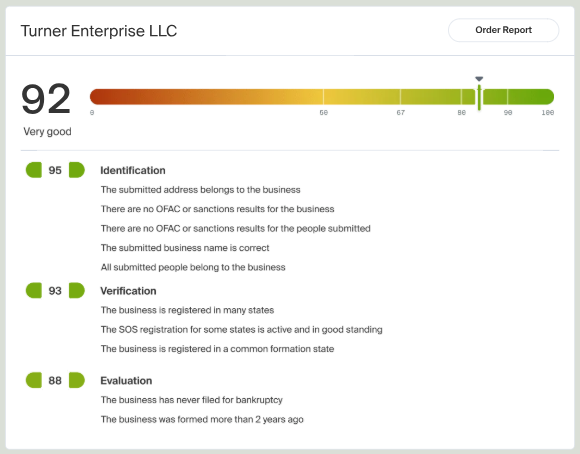Click 'no OFAC or sanctions results for the business'
580x454 pixels.
tap(218, 209)
